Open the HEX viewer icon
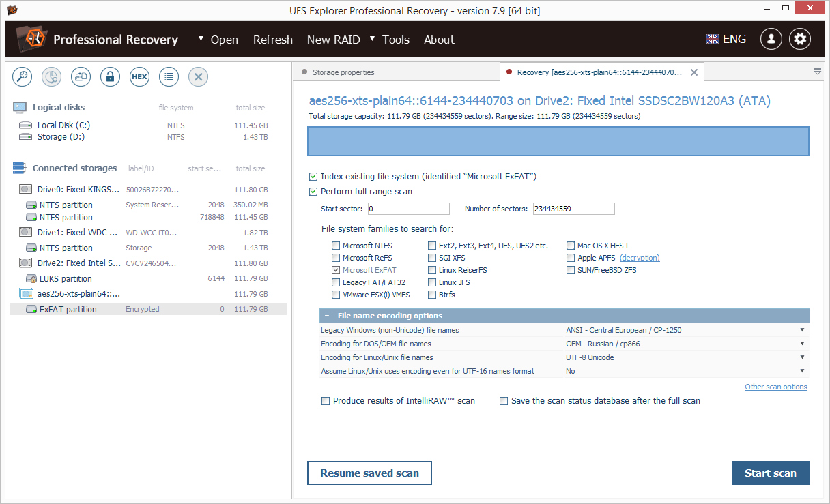Screen dimensions: 830x504 click(x=139, y=77)
